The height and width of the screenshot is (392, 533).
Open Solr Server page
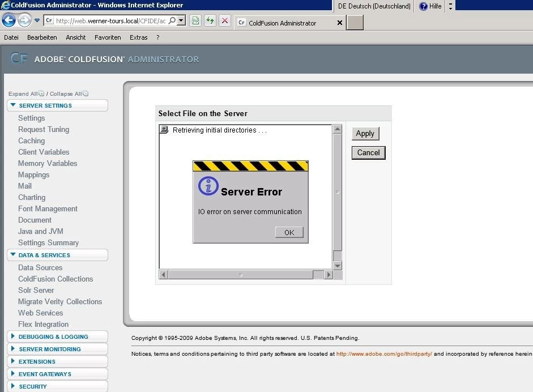36,291
